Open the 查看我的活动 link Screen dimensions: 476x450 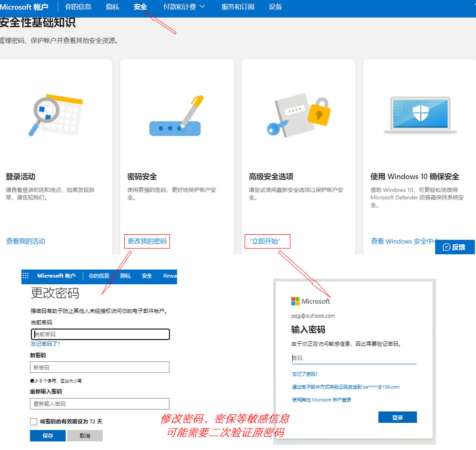26,241
